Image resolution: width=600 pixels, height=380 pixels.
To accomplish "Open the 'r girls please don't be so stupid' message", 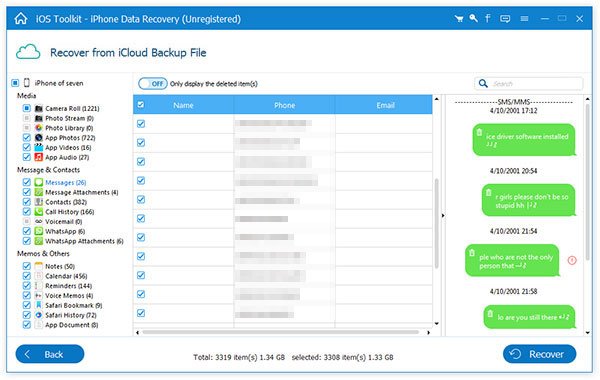I will pos(528,200).
